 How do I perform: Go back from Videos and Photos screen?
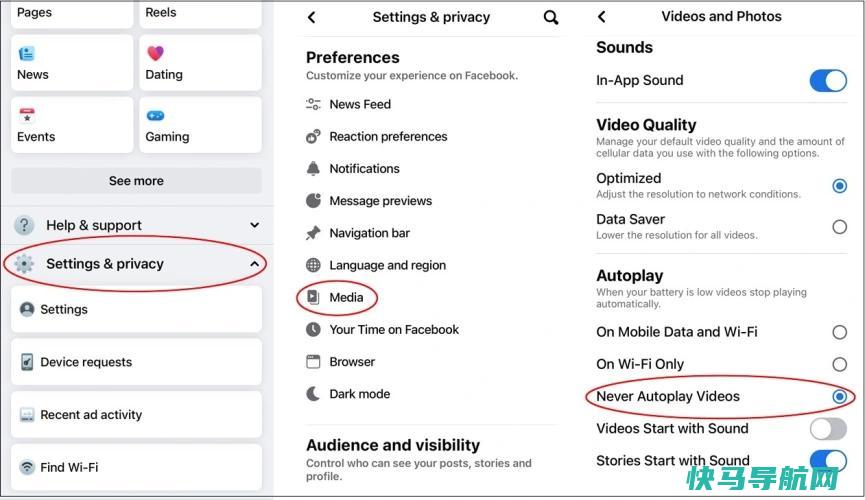point(602,17)
